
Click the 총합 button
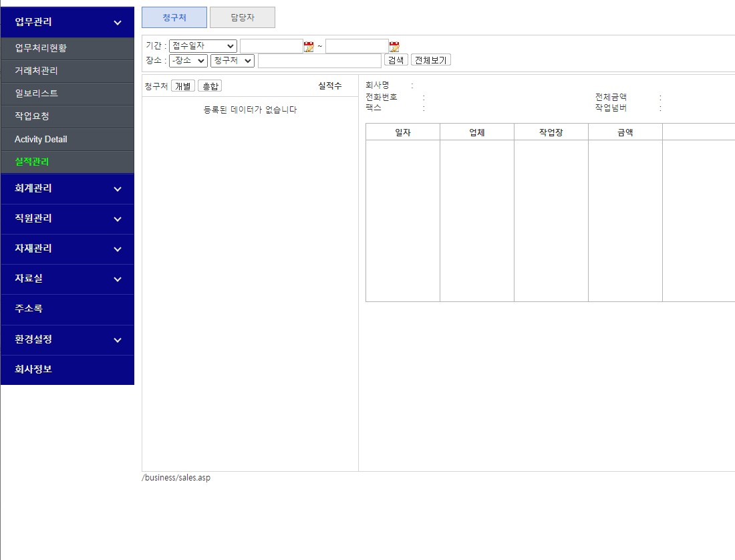pos(210,86)
